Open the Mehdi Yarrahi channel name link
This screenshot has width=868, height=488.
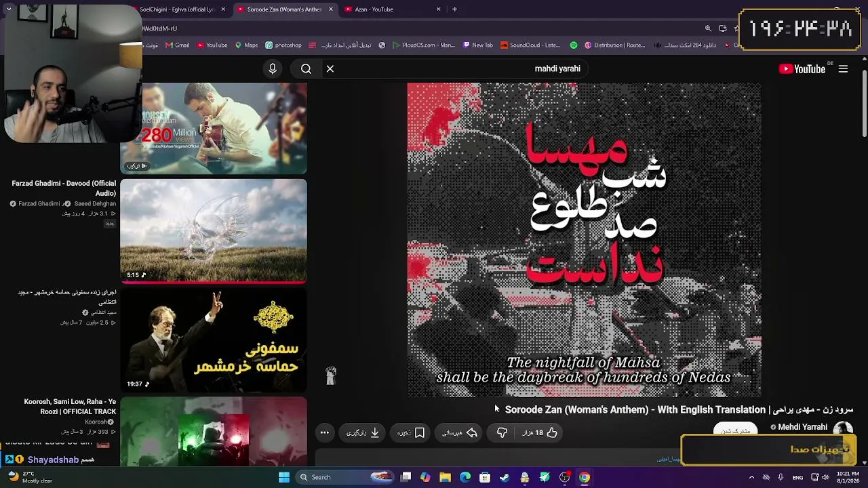[x=802, y=427]
